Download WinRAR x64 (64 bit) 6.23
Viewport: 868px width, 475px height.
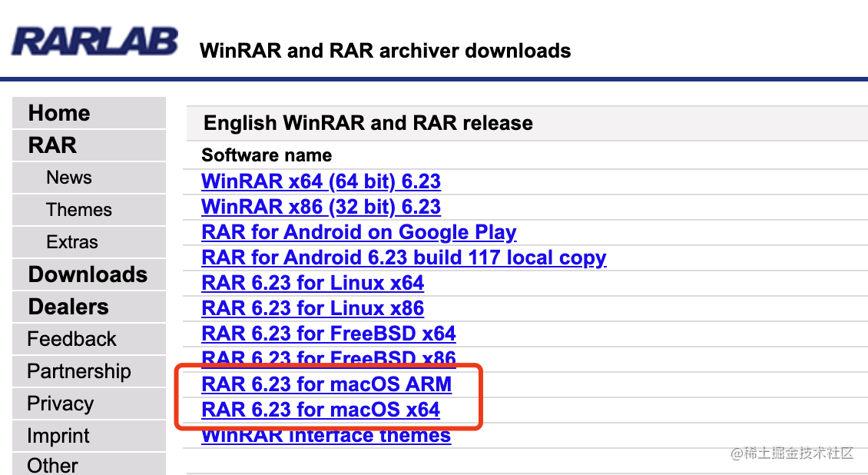[x=321, y=181]
